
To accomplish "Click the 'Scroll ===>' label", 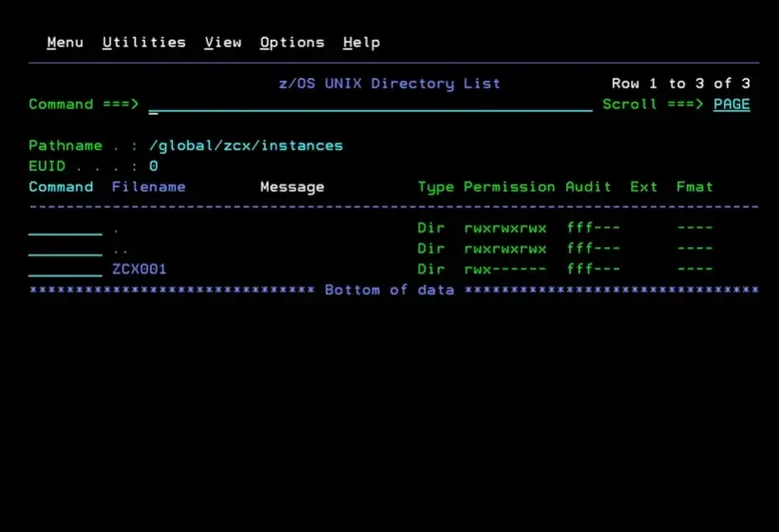I will pos(653,104).
